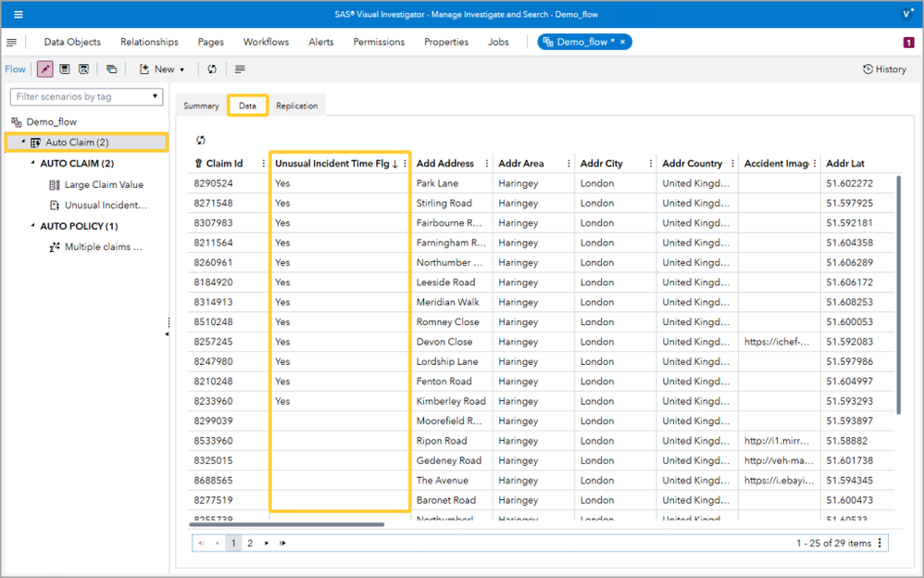924x578 pixels.
Task: Select Demo_flow root tree node
Action: (51, 121)
